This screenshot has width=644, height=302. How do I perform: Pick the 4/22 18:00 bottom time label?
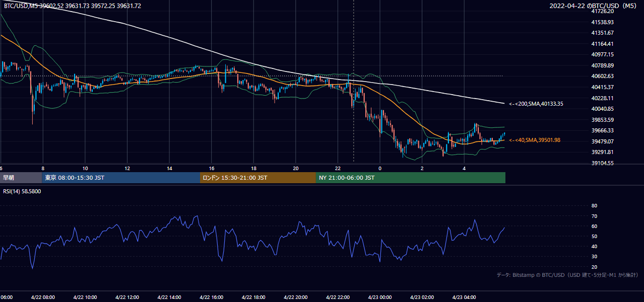coord(254,297)
